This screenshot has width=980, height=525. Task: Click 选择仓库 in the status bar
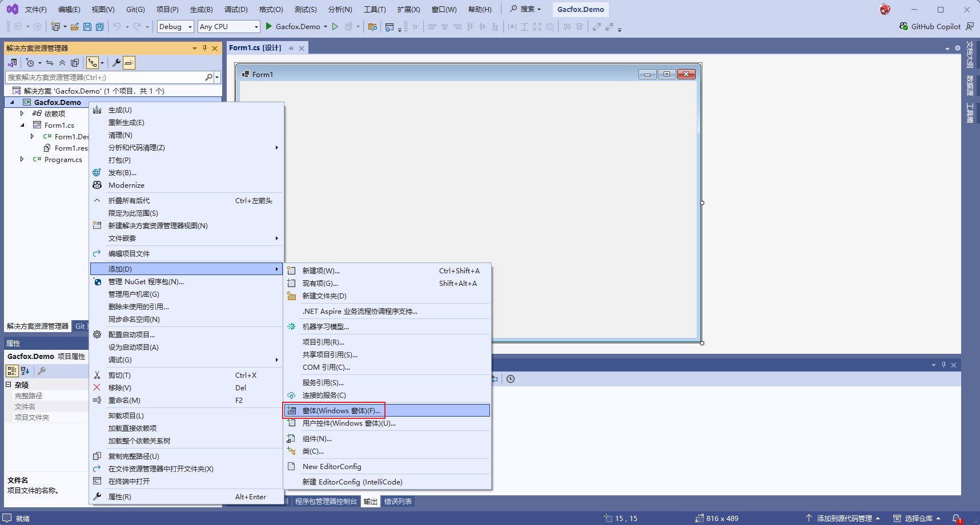917,518
